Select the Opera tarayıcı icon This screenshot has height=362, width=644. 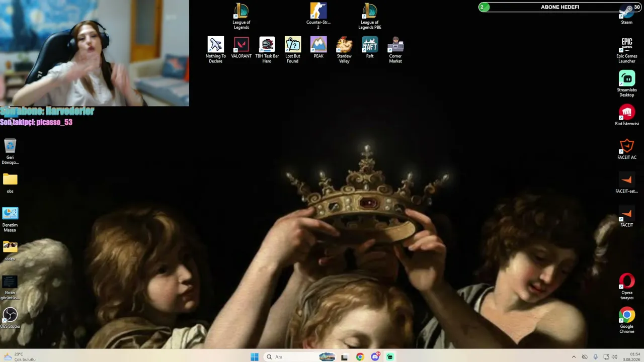627,286
